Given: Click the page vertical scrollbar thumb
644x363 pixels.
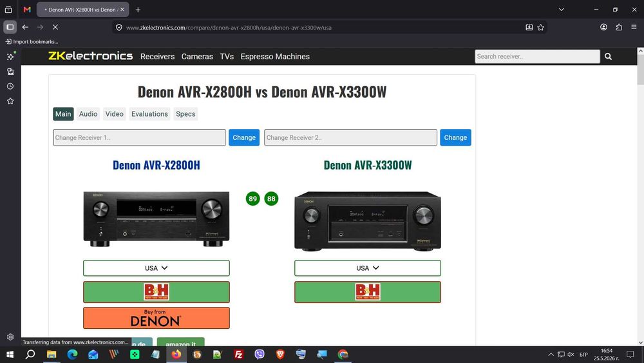Looking at the screenshot, I should (640, 70).
